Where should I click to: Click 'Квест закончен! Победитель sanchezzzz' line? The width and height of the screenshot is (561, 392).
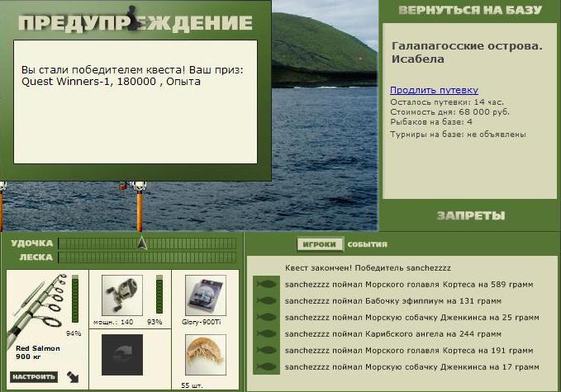click(x=368, y=268)
